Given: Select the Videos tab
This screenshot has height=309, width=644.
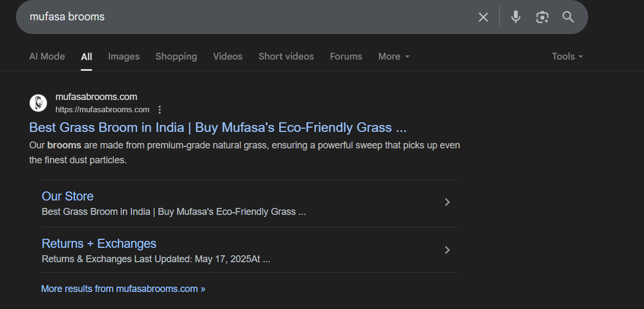Looking at the screenshot, I should click(228, 56).
